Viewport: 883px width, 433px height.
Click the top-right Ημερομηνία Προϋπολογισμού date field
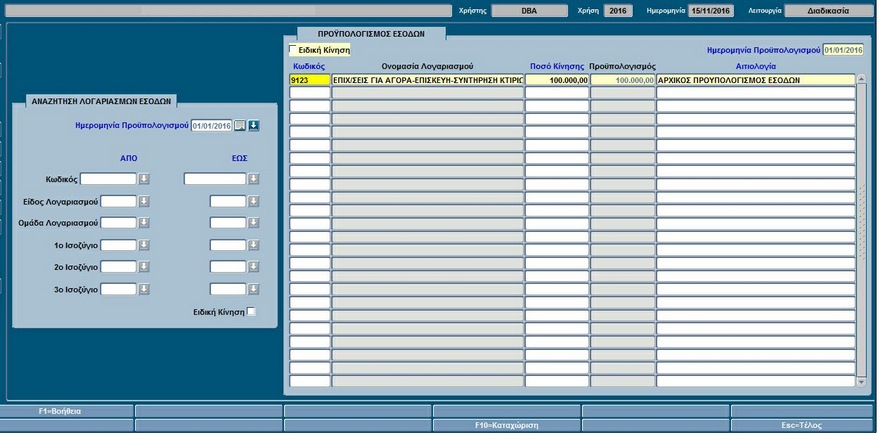pos(843,50)
